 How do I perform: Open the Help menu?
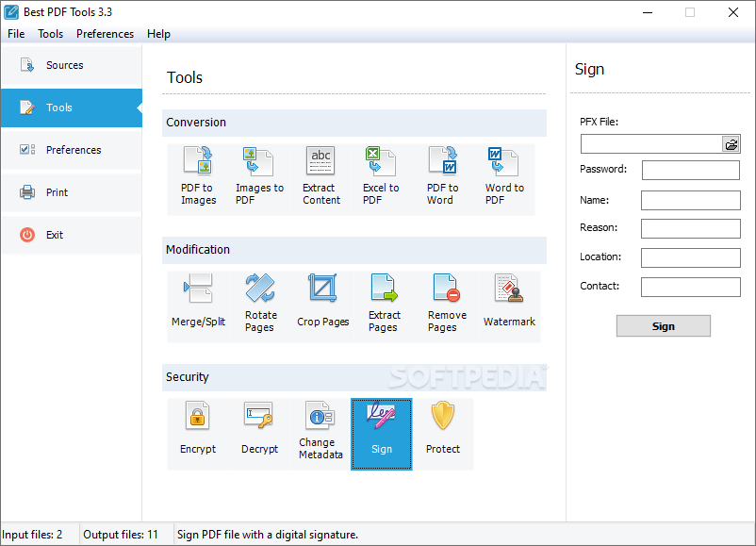(158, 34)
